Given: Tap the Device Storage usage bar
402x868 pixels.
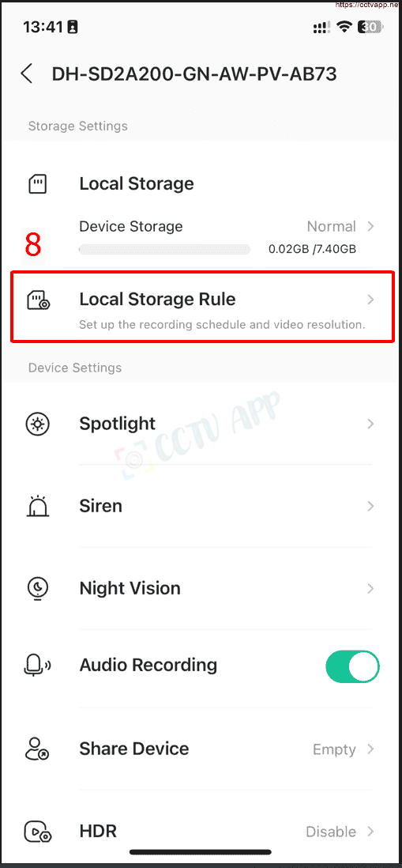Looking at the screenshot, I should point(164,250).
